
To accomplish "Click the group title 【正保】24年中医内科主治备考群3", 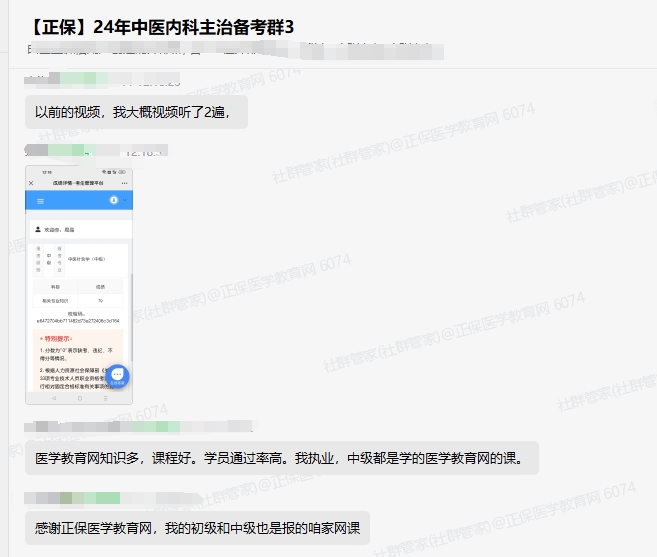I will coord(160,26).
